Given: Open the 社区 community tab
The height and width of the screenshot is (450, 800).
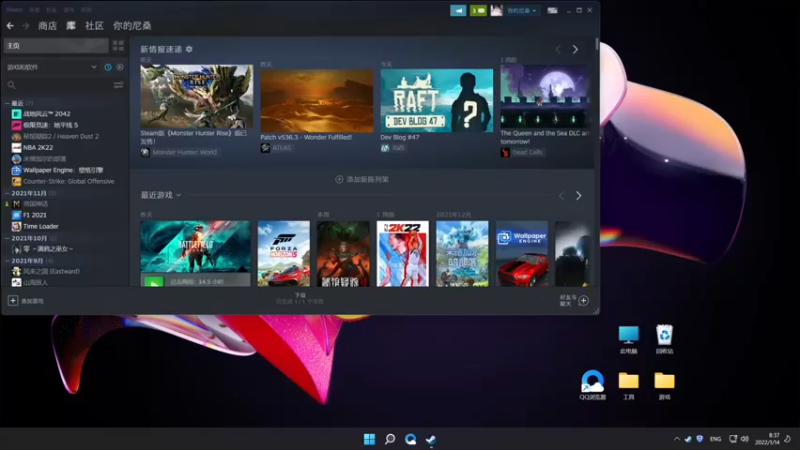Looking at the screenshot, I should pos(94,26).
